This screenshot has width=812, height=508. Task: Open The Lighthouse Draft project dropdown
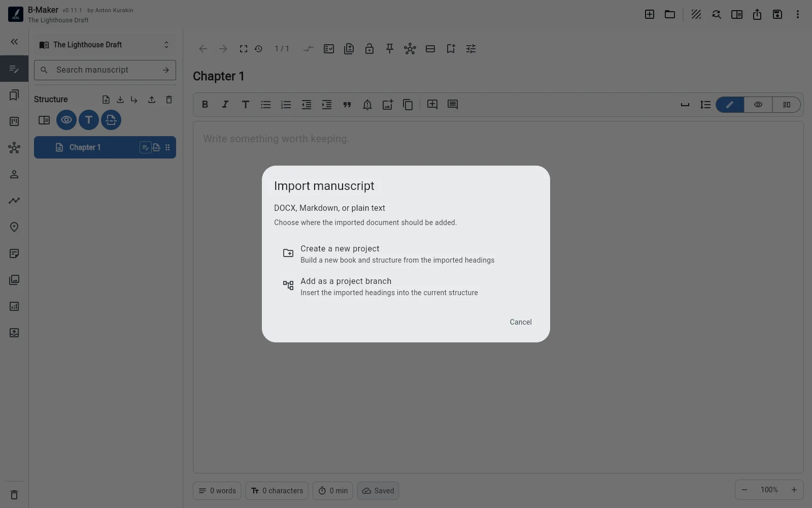105,45
